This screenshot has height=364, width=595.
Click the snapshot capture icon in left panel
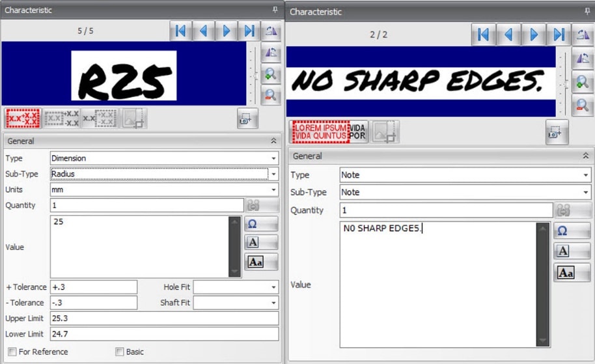click(x=247, y=119)
